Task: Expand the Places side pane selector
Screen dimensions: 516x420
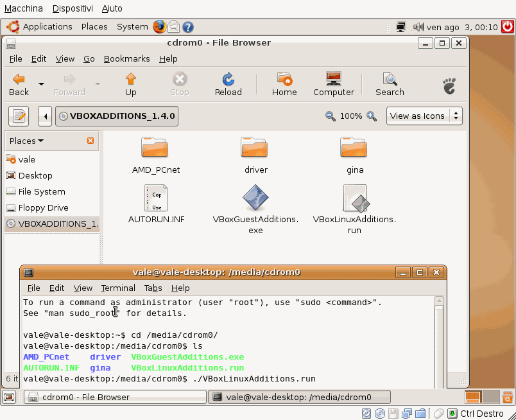Action: tap(27, 141)
